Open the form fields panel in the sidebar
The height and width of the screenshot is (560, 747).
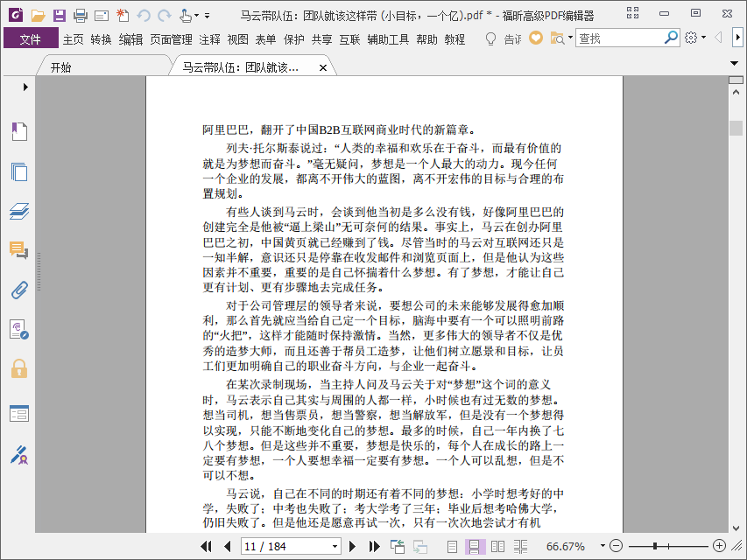tap(19, 413)
